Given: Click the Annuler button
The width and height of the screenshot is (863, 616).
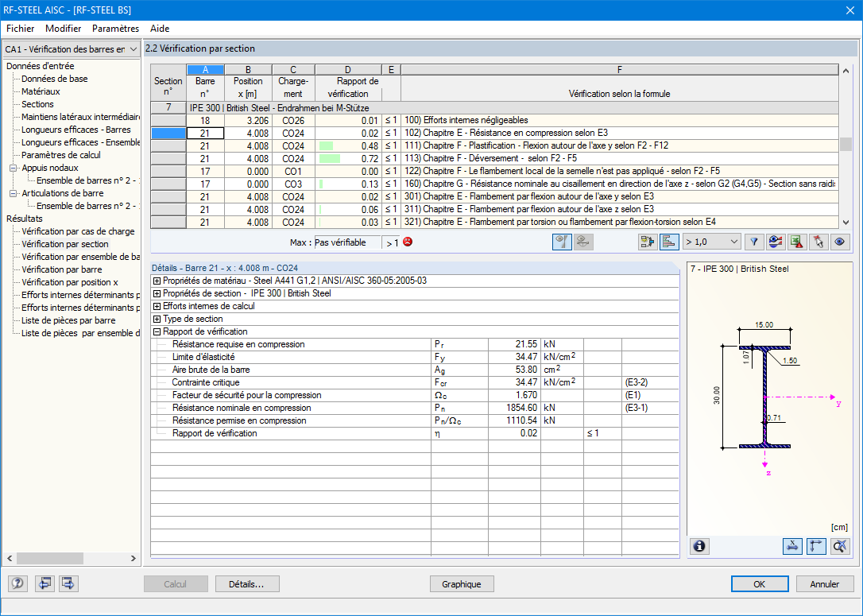Looking at the screenshot, I should point(825,584).
